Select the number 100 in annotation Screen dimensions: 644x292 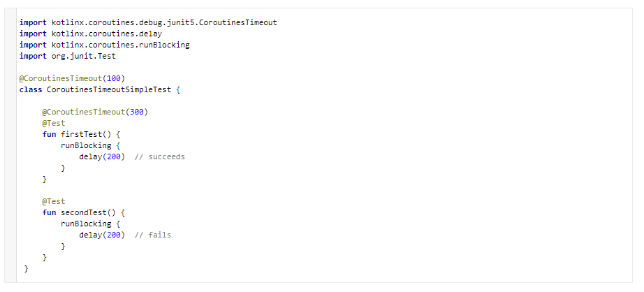[114, 78]
